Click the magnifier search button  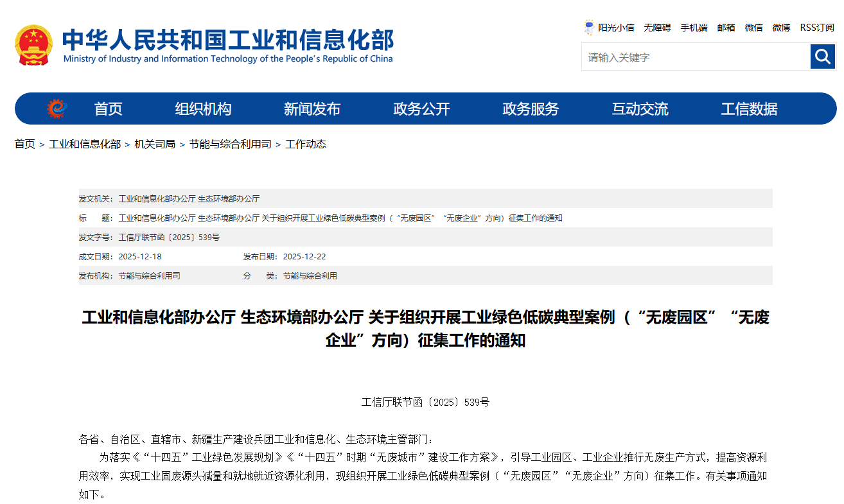click(823, 57)
